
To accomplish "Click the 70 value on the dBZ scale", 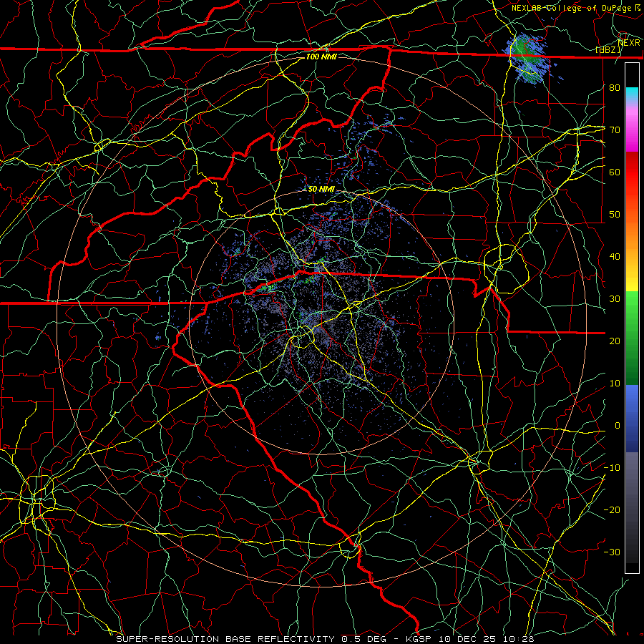I will point(615,130).
